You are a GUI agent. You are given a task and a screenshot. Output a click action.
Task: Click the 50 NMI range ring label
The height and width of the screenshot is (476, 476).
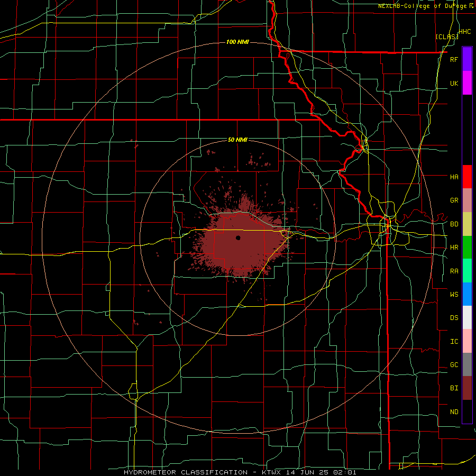pos(237,140)
